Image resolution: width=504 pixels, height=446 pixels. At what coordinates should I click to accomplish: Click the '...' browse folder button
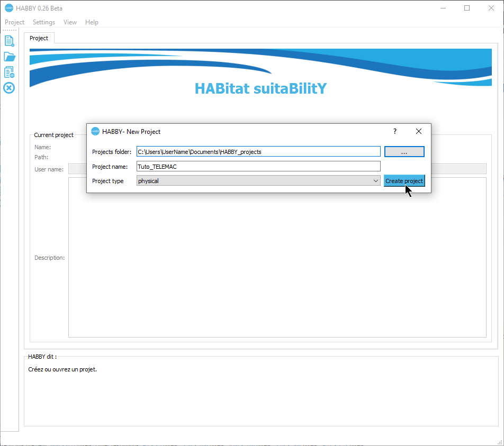point(404,152)
